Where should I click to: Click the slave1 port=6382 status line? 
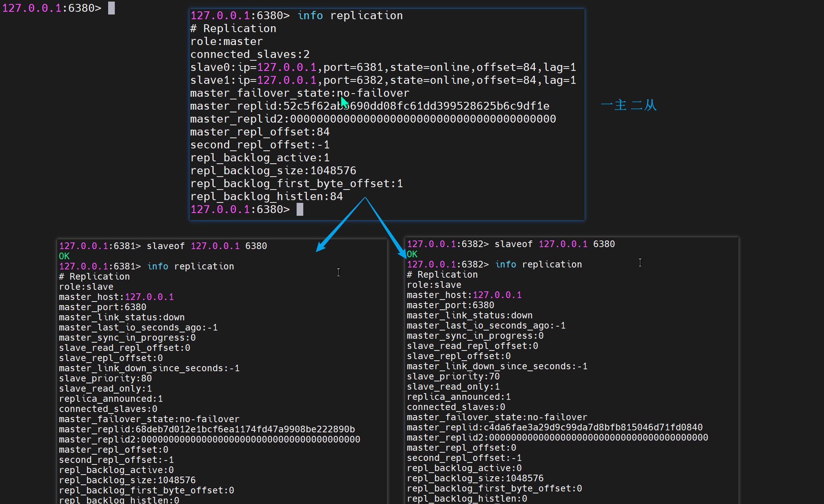[383, 80]
